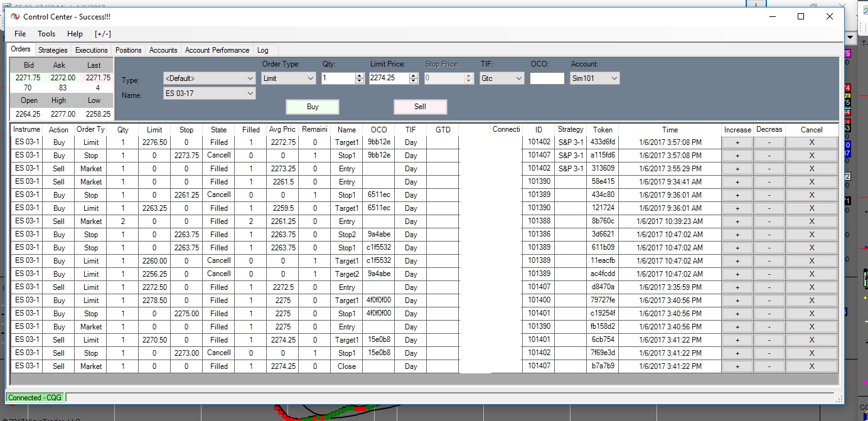Click the Qty stepper arrows
Image resolution: width=868 pixels, height=421 pixels.
click(360, 78)
